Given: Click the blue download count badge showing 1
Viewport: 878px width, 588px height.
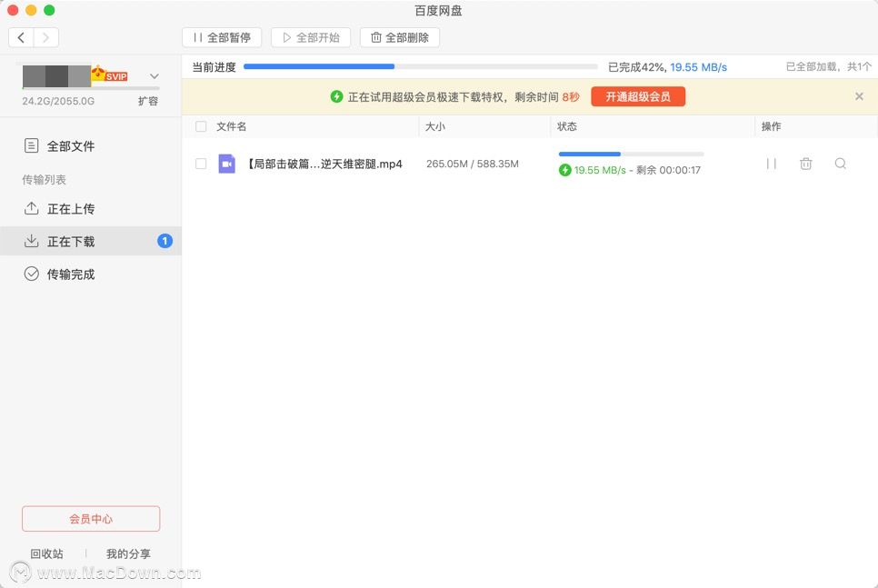Looking at the screenshot, I should [165, 241].
